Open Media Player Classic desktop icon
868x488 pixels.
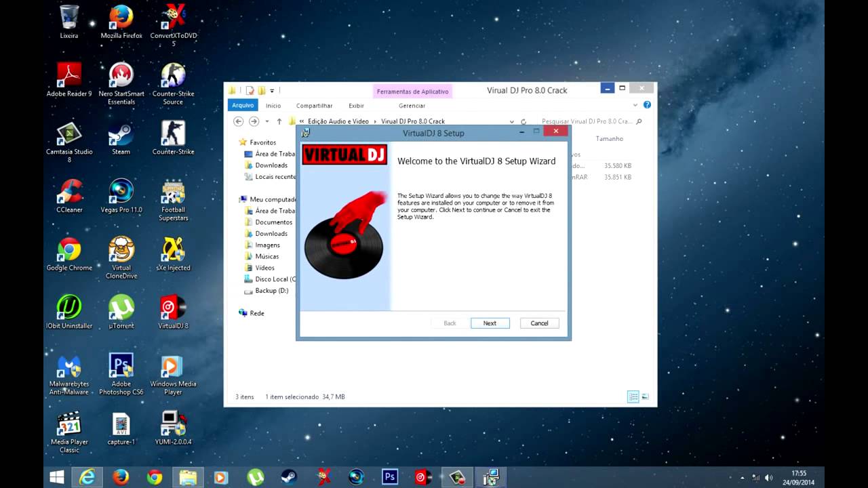pos(68,432)
